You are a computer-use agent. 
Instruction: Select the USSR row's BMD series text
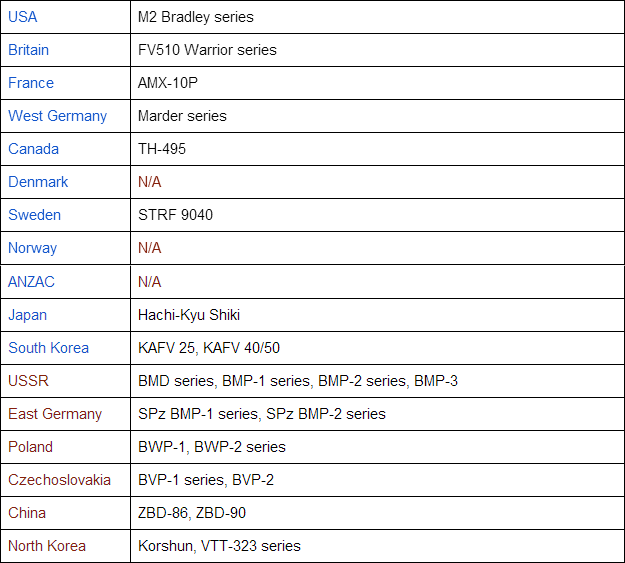coord(175,381)
